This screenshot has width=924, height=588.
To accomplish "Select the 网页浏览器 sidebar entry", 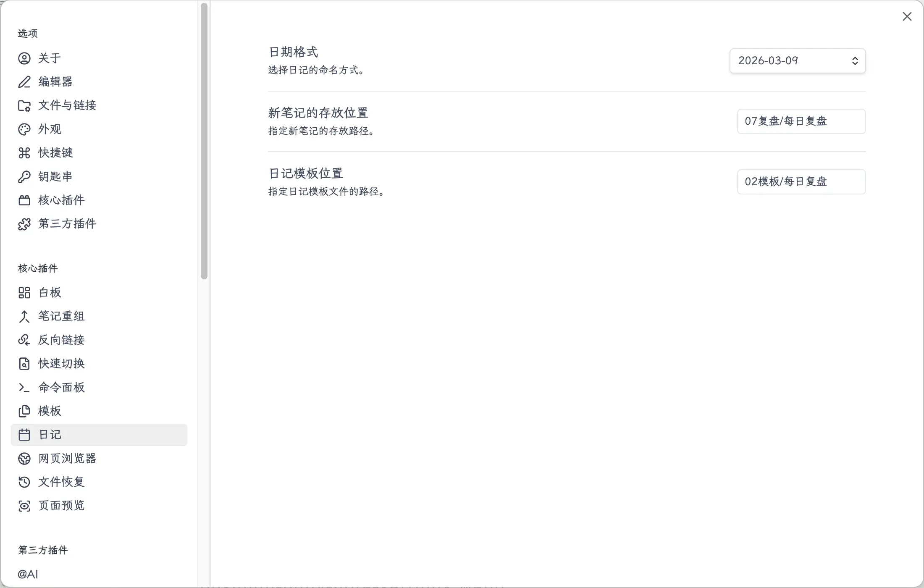I will pos(67,458).
